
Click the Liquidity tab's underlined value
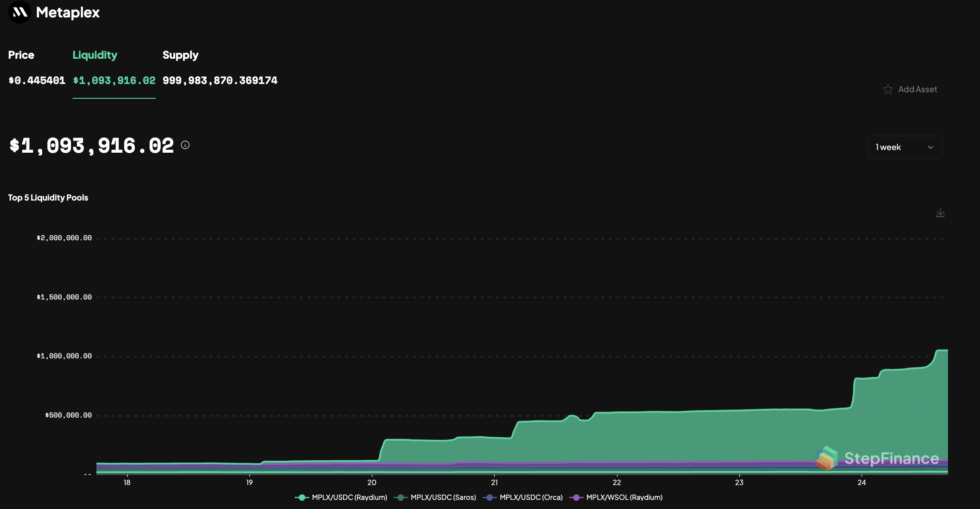[114, 80]
